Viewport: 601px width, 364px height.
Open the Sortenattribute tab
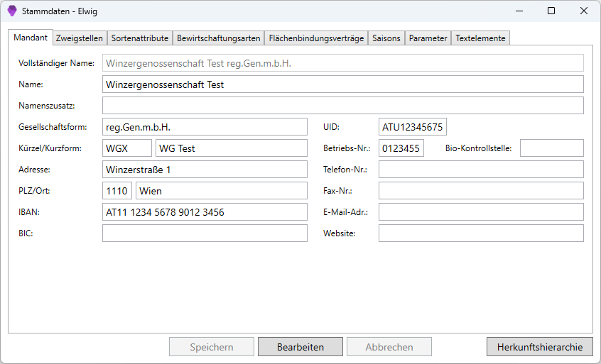point(140,38)
